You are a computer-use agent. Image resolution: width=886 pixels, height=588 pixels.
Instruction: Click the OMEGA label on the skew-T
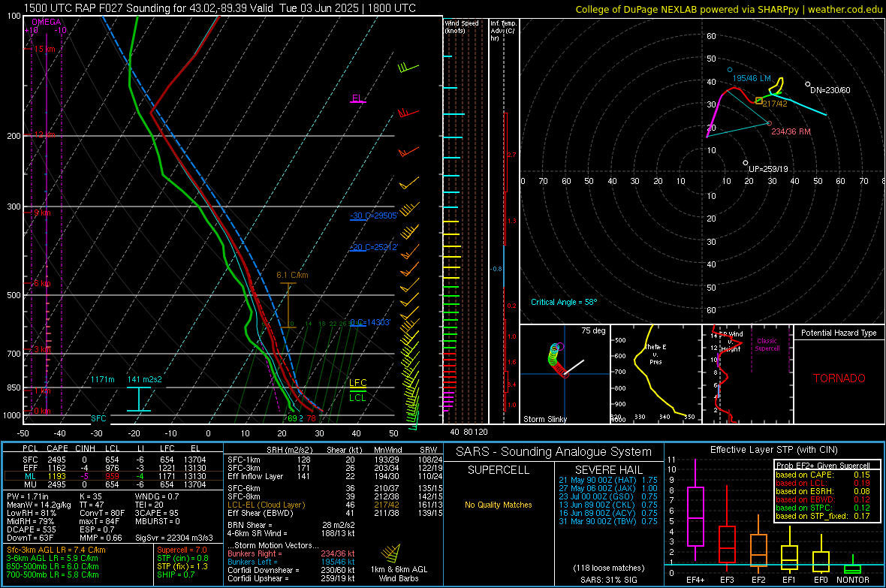[x=47, y=22]
